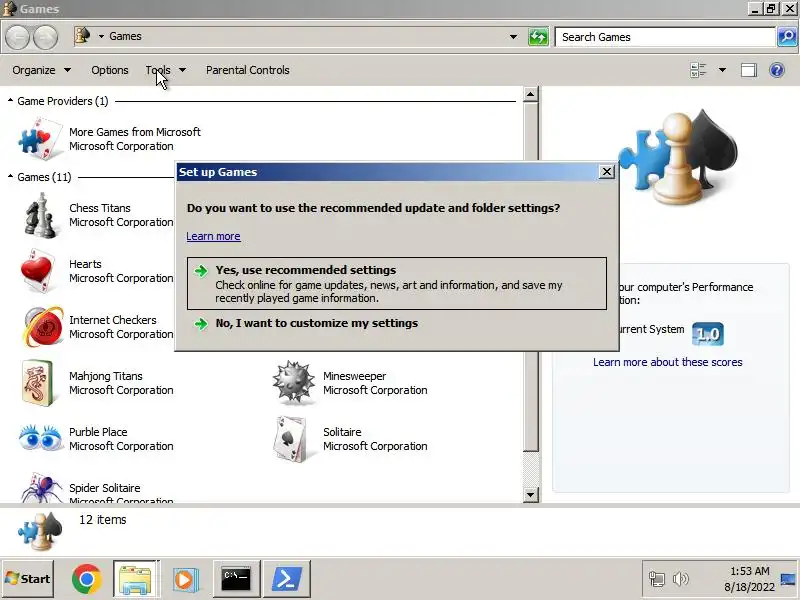Click the Show desktop tray icon
Viewport: 800px width, 600px height.
[x=788, y=580]
